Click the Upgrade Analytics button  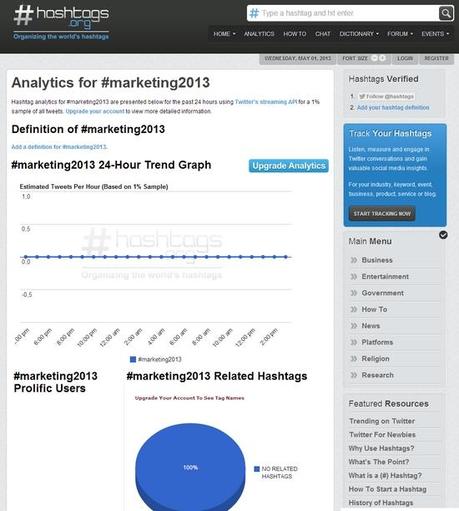pos(289,166)
